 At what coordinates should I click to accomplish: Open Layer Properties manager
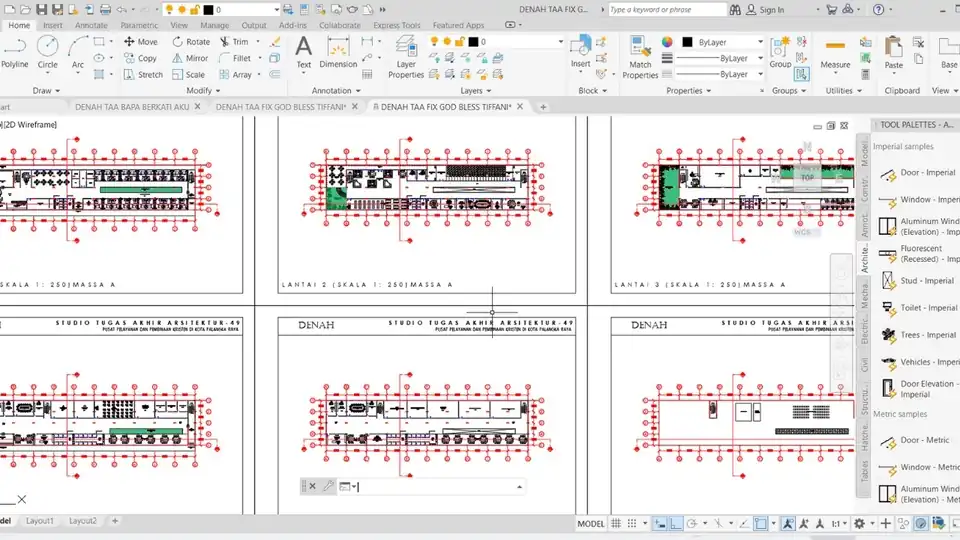[405, 57]
